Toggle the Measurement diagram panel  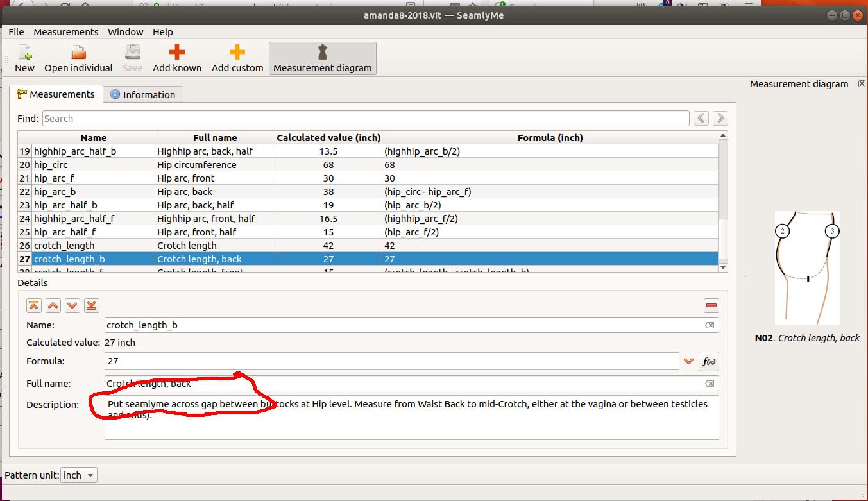click(322, 58)
